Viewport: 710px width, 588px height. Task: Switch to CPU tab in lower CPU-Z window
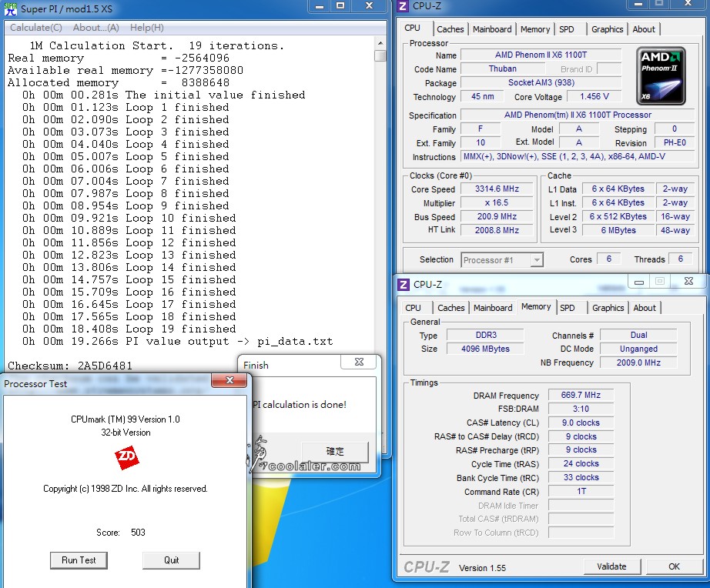coord(413,308)
